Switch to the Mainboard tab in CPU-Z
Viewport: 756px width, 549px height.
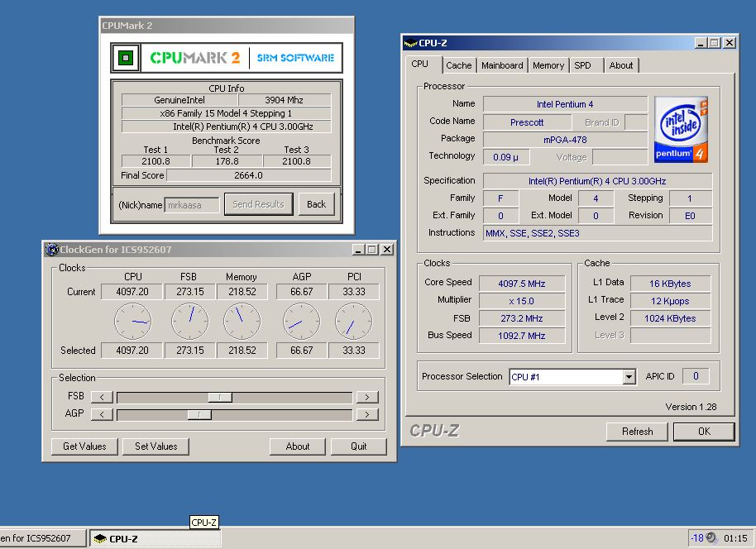502,65
